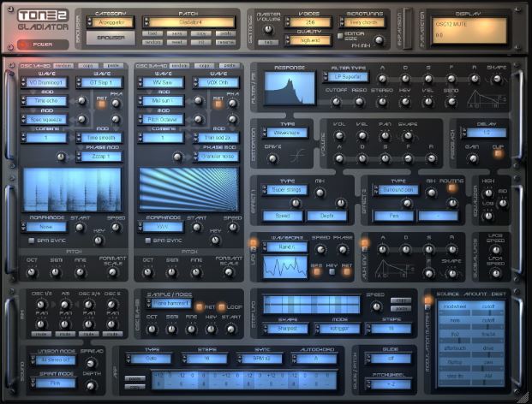This screenshot has height=404, width=532.
Task: Click the load button under Patch
Action: (152, 33)
